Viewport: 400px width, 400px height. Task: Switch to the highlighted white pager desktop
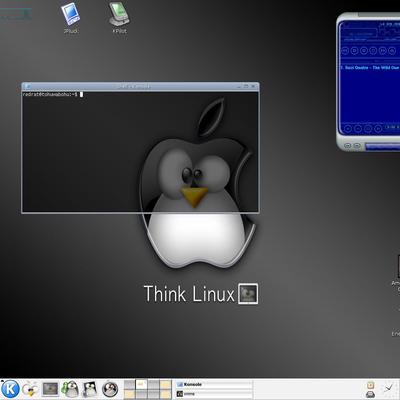pyautogui.click(x=141, y=384)
